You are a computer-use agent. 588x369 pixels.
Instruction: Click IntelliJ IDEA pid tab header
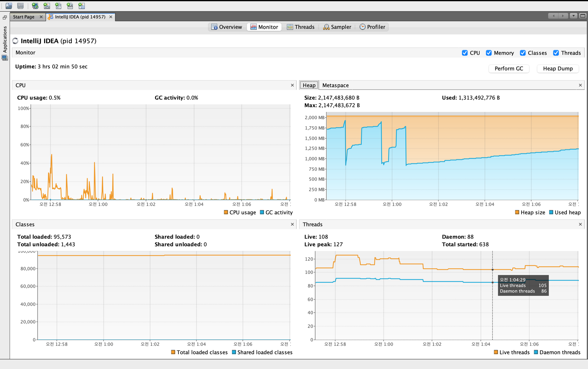coord(79,17)
